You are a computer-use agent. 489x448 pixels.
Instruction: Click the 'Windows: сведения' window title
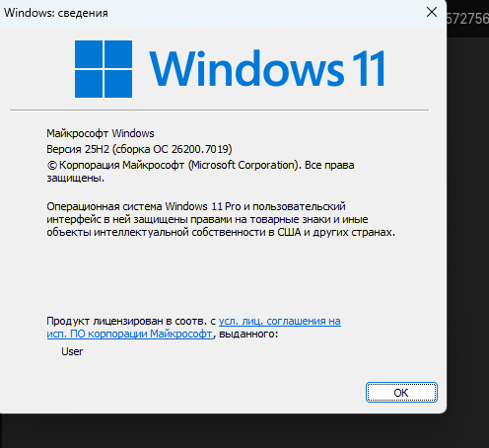(x=56, y=13)
